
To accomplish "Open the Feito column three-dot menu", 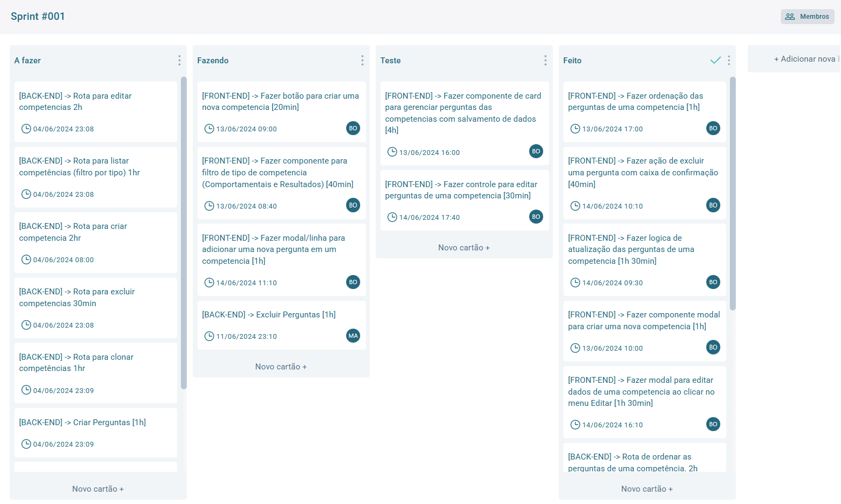I will click(728, 61).
